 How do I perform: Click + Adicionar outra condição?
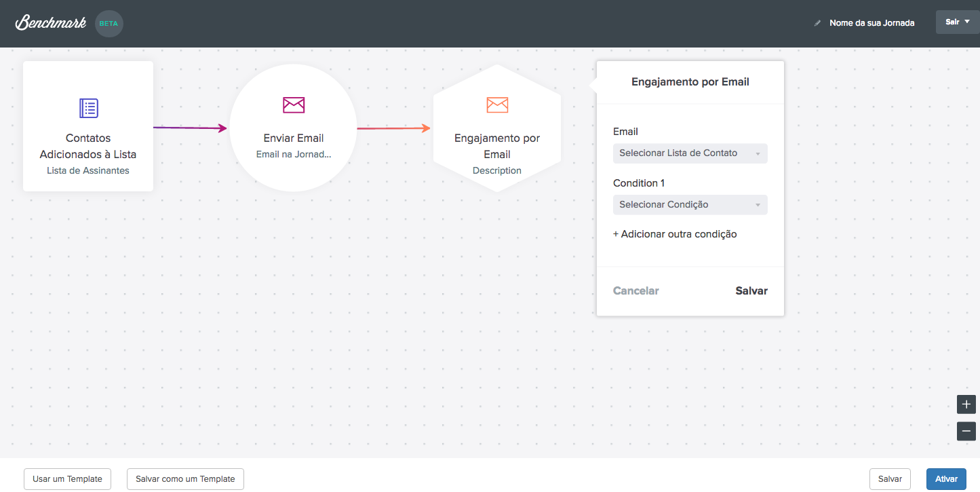click(x=675, y=234)
